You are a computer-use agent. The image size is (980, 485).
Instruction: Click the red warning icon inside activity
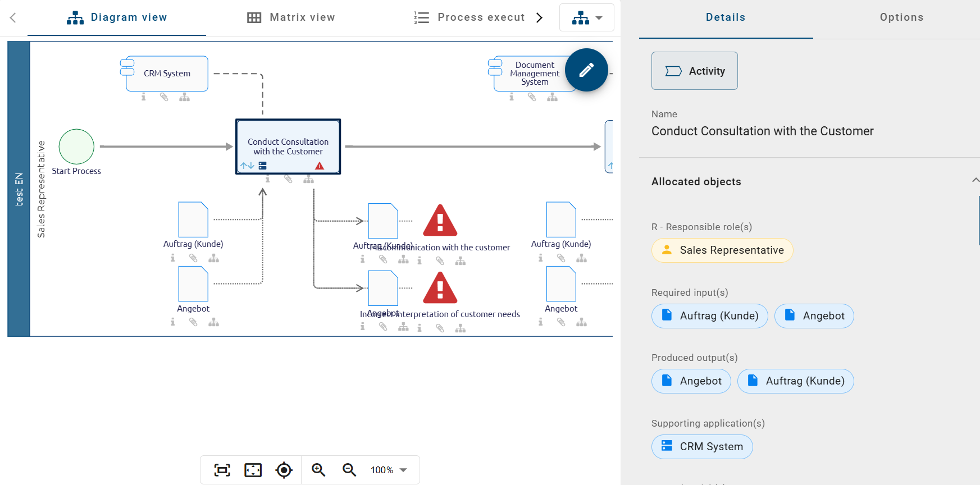[x=320, y=166]
